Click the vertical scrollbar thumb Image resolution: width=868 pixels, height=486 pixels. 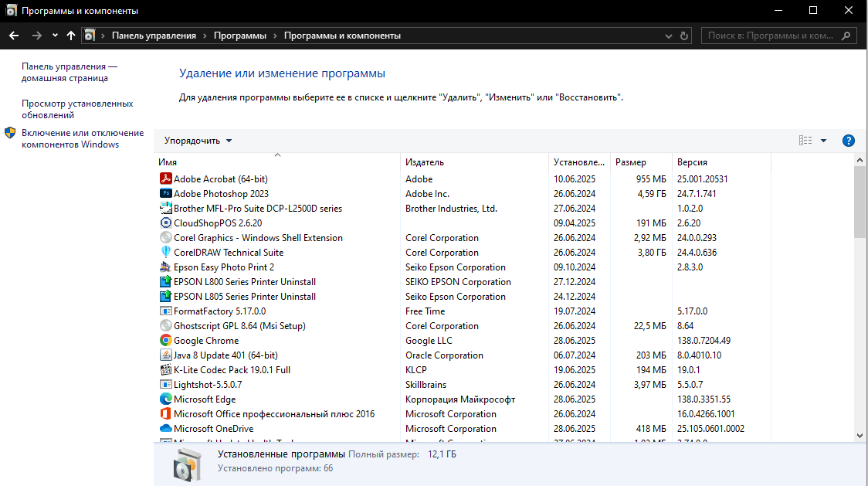point(860,202)
